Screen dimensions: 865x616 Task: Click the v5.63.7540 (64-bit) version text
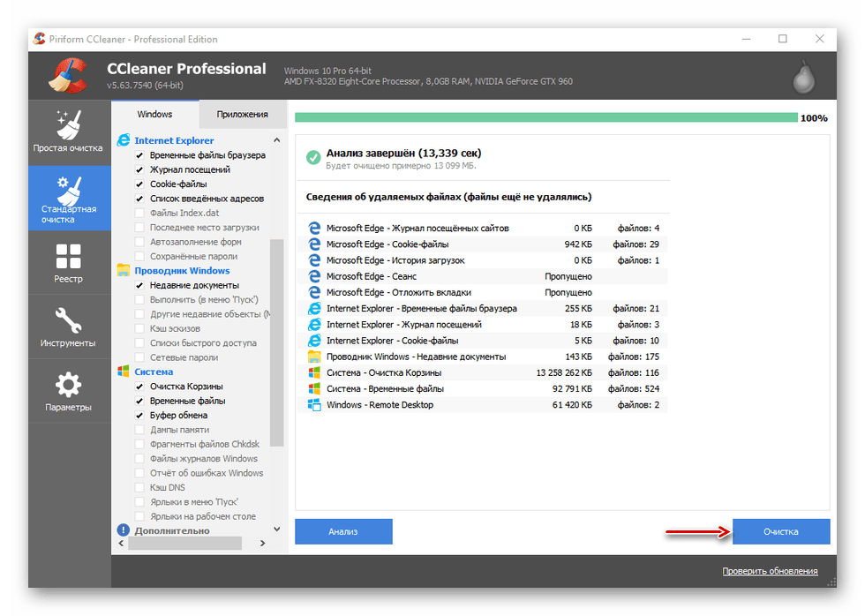[x=145, y=86]
